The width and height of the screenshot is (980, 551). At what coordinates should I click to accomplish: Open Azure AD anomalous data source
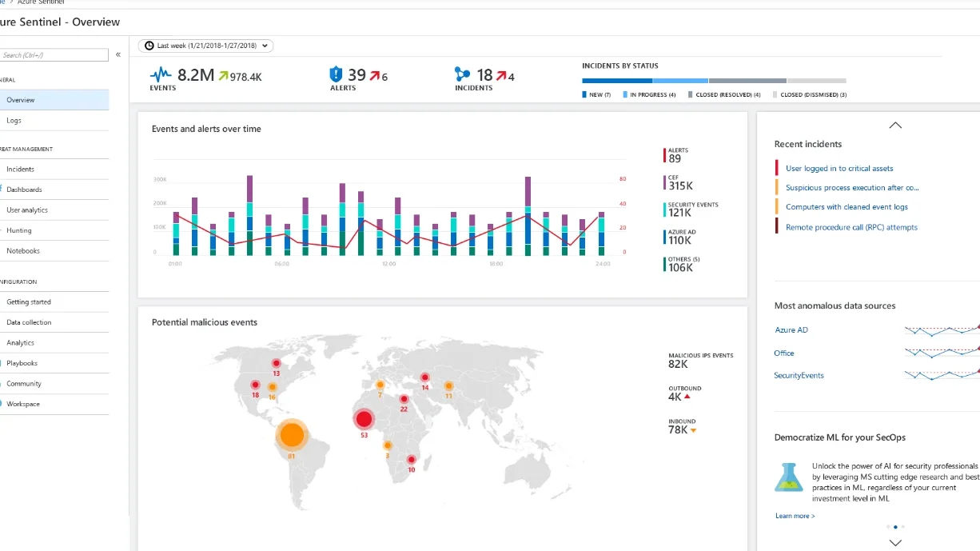(791, 329)
